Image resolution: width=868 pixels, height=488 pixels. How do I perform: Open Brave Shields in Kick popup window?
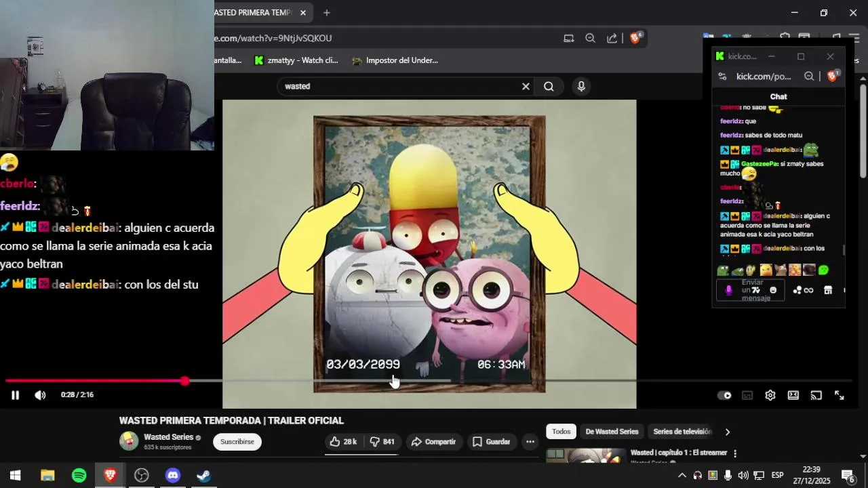point(833,76)
